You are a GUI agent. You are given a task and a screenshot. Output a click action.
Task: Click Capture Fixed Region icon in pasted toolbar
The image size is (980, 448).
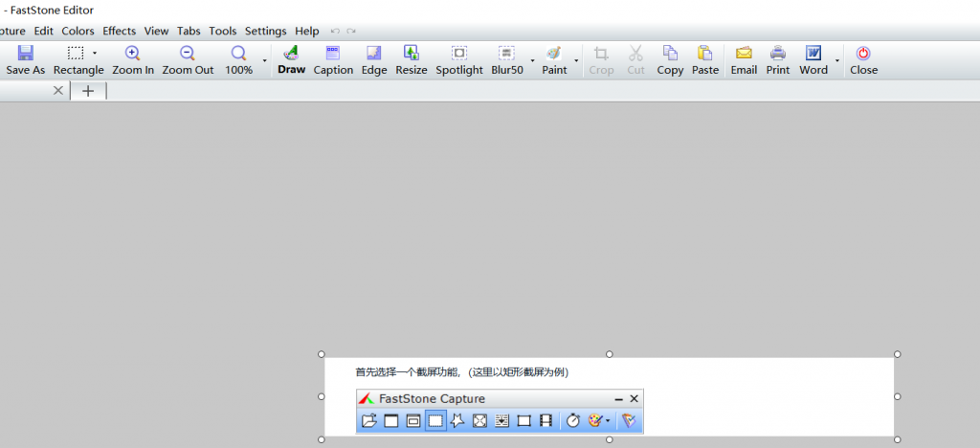click(523, 421)
